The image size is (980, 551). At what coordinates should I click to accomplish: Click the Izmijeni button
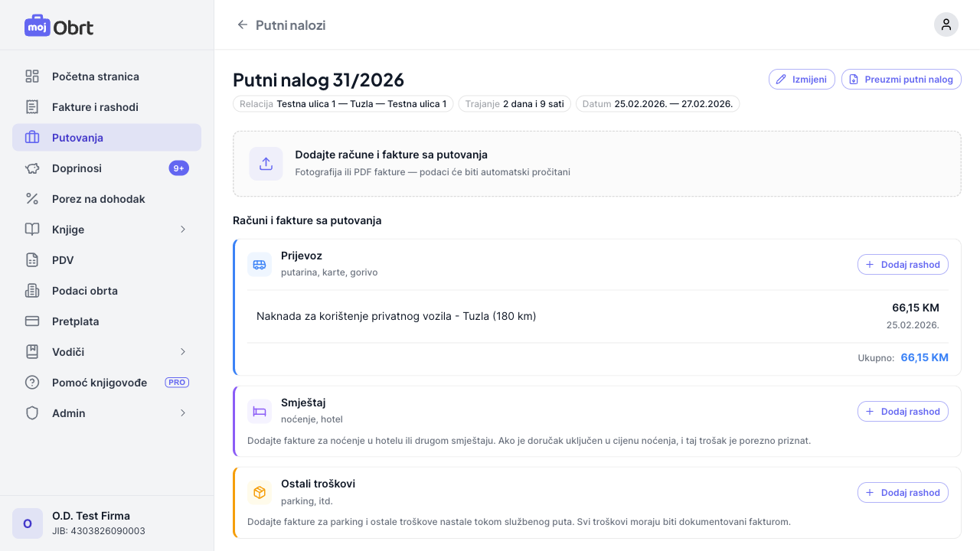point(801,80)
